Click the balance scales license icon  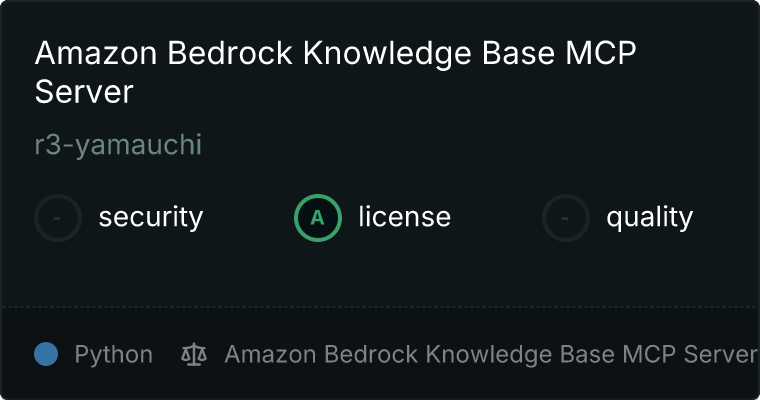192,354
